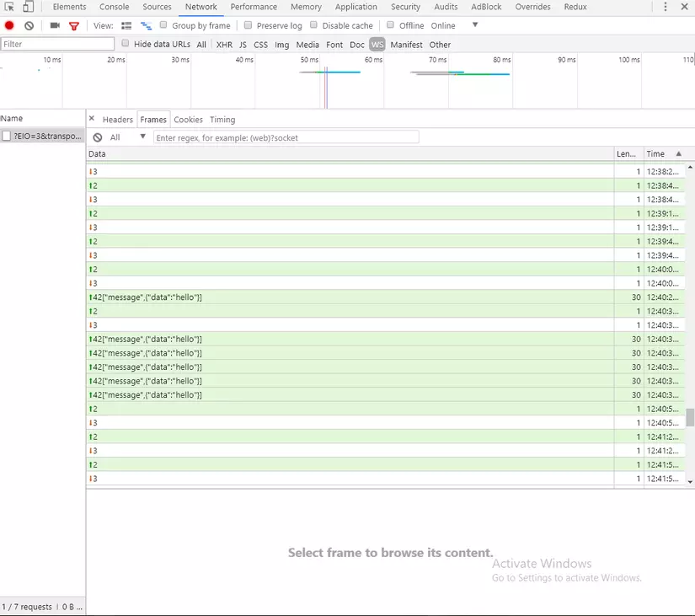
Task: Filter requests by Doc
Action: (x=357, y=45)
